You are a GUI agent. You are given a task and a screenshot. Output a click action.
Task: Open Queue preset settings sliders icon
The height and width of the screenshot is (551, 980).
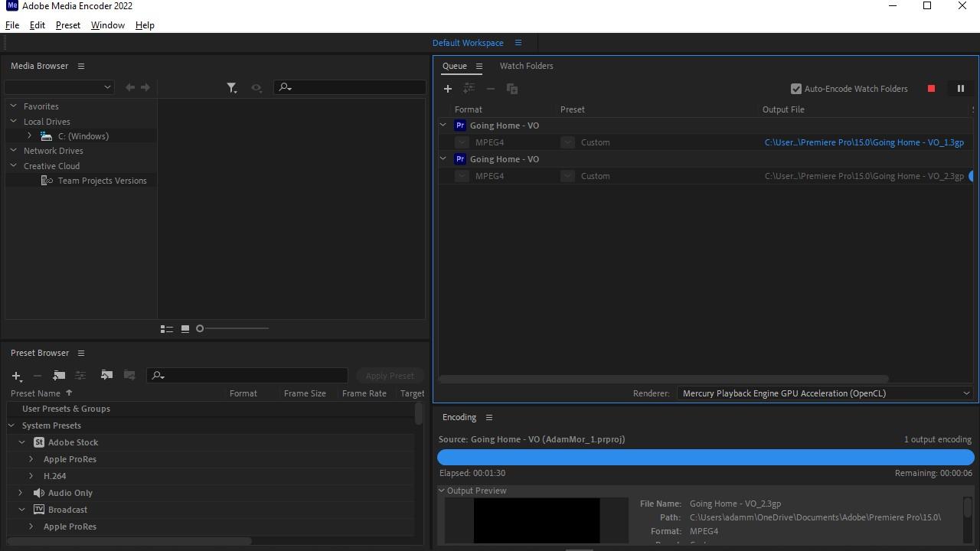[469, 89]
